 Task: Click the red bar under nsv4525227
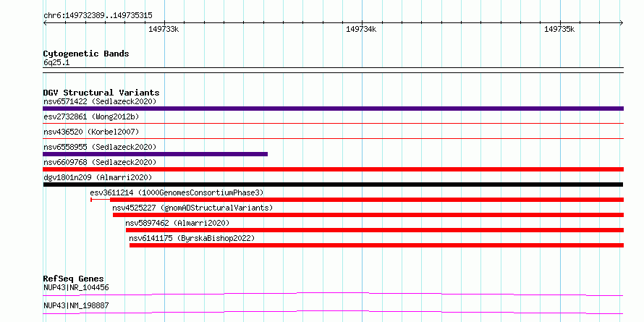coord(368,215)
